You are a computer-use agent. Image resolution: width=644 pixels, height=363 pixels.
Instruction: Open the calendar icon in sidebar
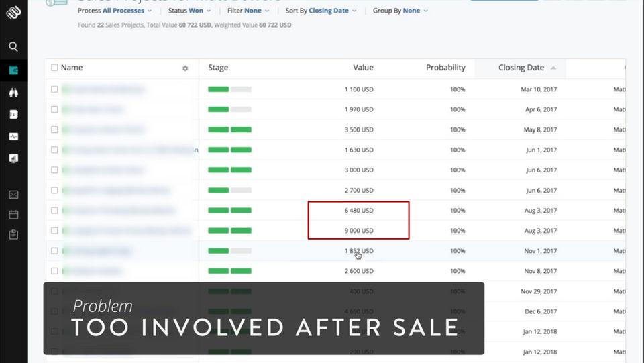point(13,214)
